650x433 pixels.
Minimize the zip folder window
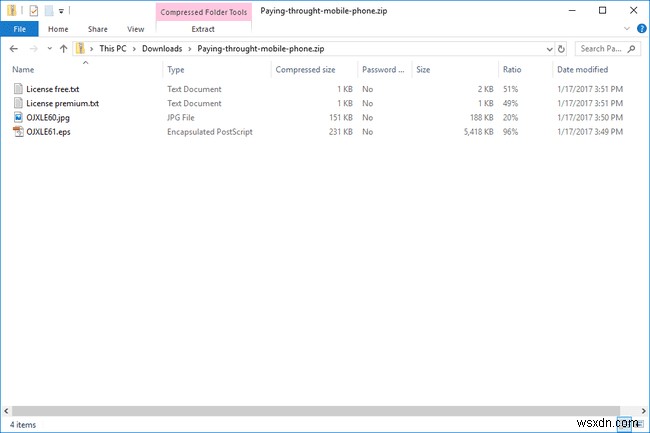[x=572, y=11]
